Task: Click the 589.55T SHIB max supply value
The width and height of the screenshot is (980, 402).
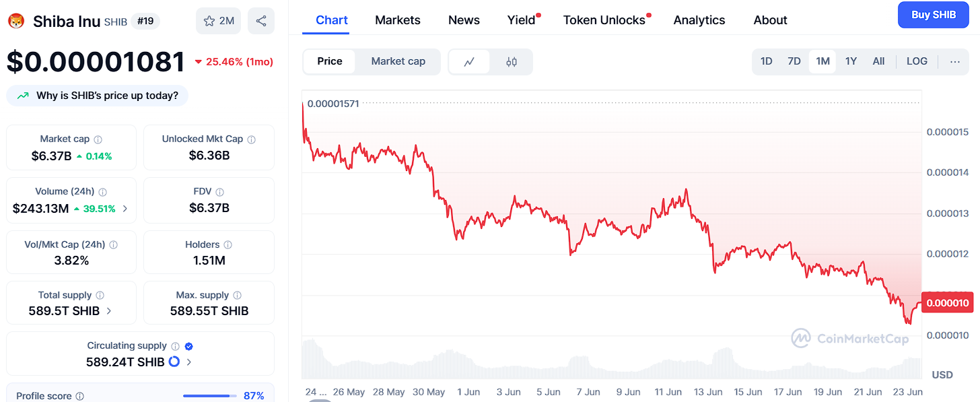Action: 209,311
